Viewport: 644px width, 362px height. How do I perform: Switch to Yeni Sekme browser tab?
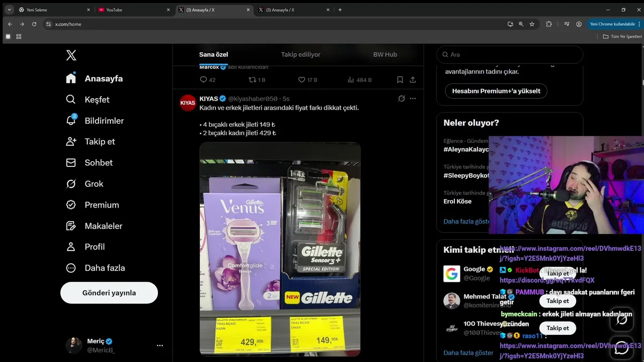(x=54, y=10)
